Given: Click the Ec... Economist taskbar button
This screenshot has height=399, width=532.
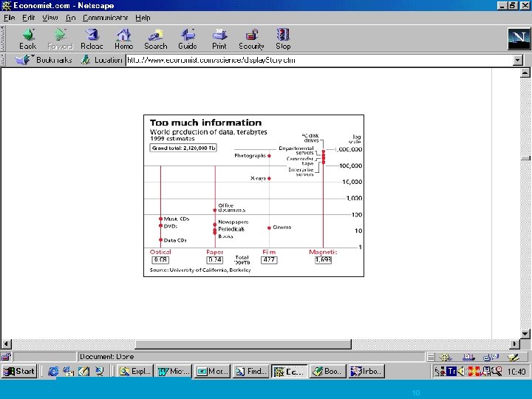Looking at the screenshot, I should click(x=290, y=372).
